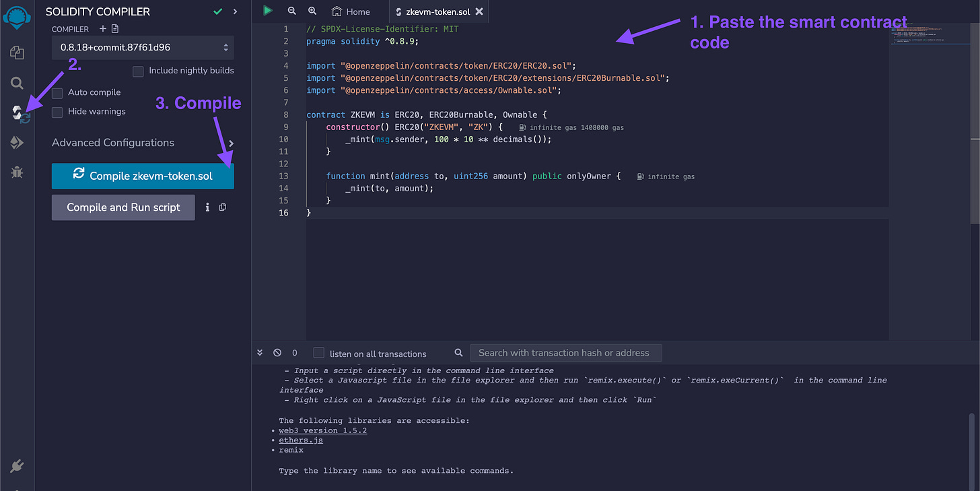Click the SPDX-License-Identifier comment line
The height and width of the screenshot is (491, 980).
(382, 29)
